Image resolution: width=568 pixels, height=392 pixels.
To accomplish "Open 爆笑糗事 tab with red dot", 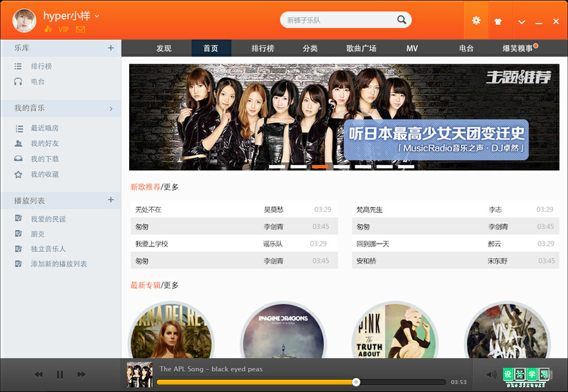I will click(x=518, y=48).
